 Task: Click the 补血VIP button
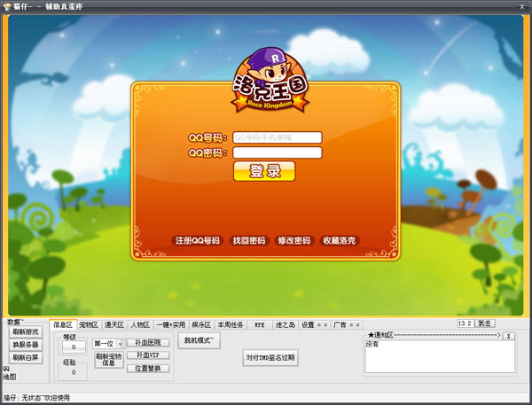point(148,355)
